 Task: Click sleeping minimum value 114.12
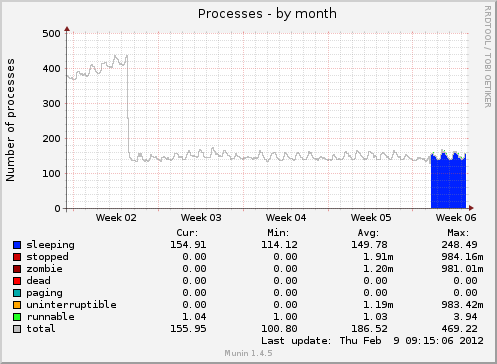pos(279,245)
